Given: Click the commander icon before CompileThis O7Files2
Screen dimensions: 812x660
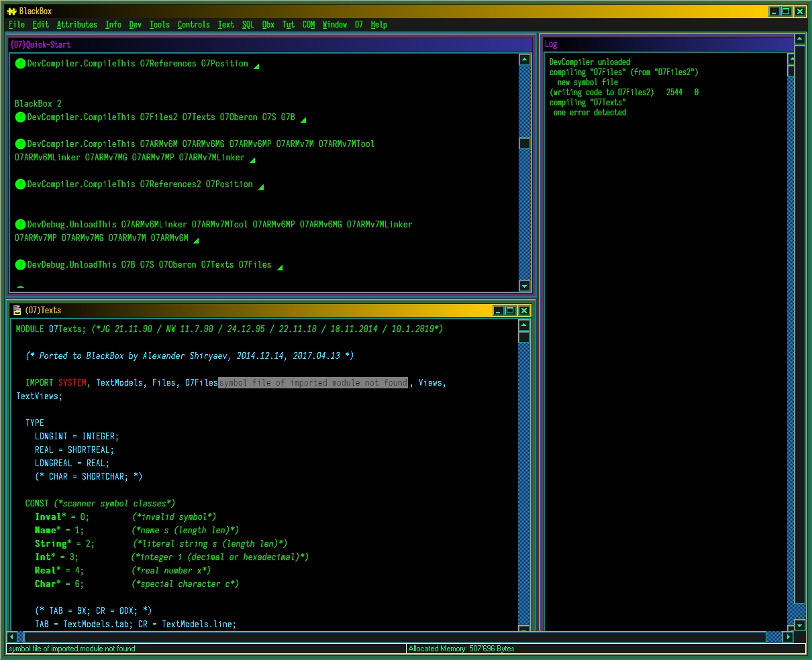Looking at the screenshot, I should point(20,117).
